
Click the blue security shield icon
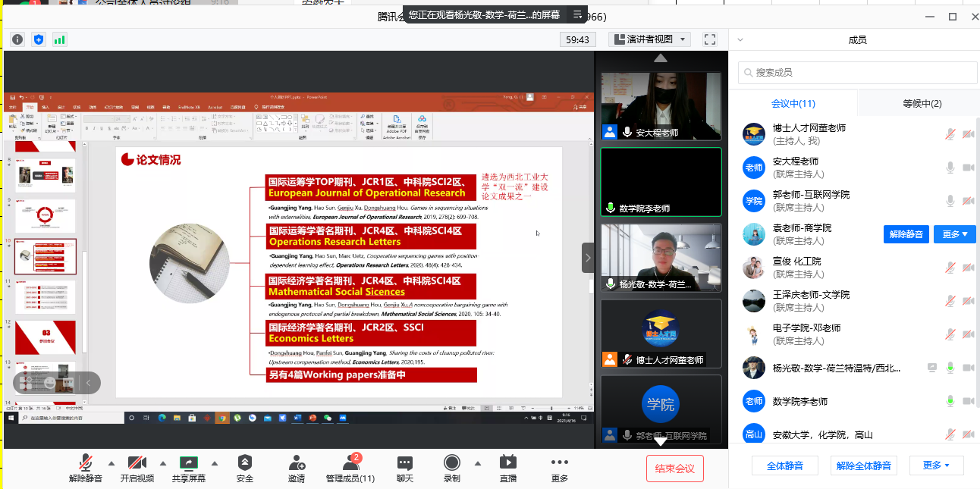point(39,39)
